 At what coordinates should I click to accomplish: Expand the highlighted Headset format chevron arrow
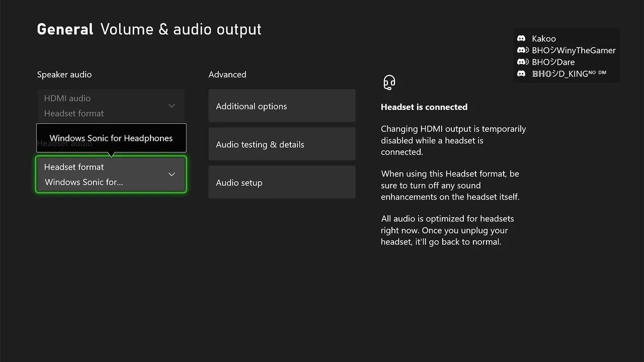[x=172, y=174]
